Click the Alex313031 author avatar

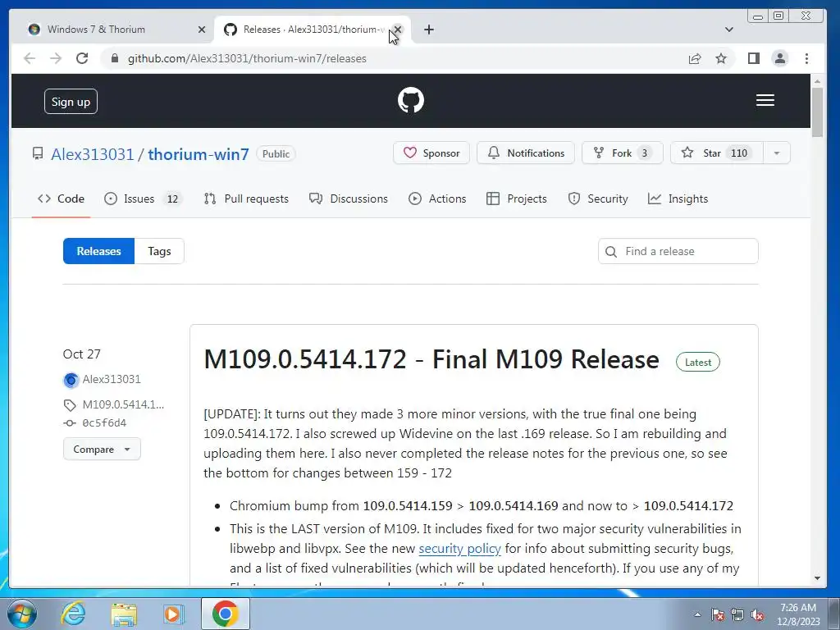(x=71, y=381)
